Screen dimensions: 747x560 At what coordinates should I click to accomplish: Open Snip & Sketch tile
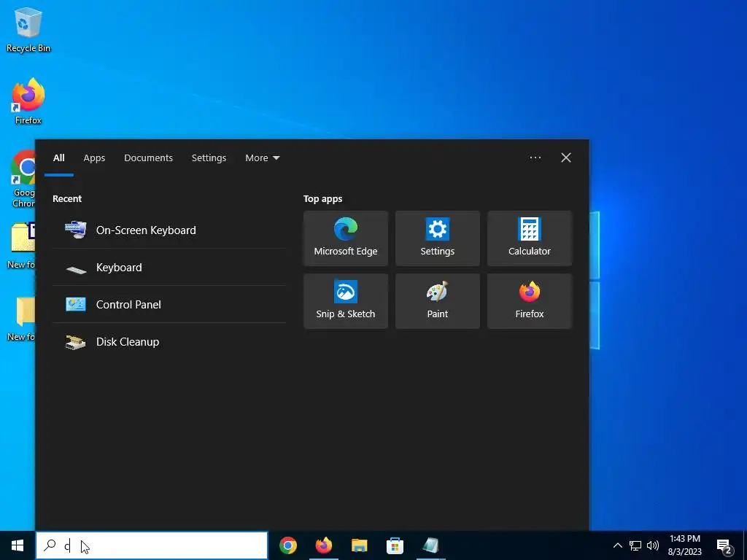tap(345, 301)
